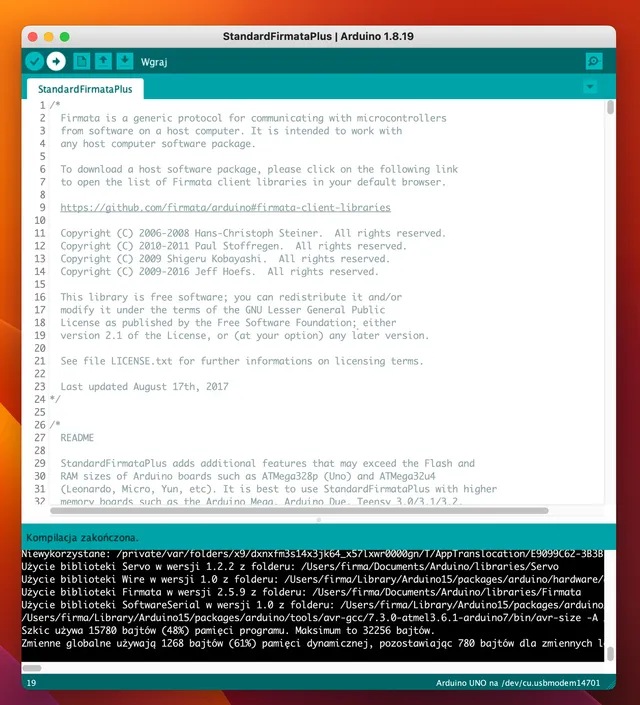Click the editor horizontal scrollbar thumb
This screenshot has height=705, width=640.
[299, 511]
